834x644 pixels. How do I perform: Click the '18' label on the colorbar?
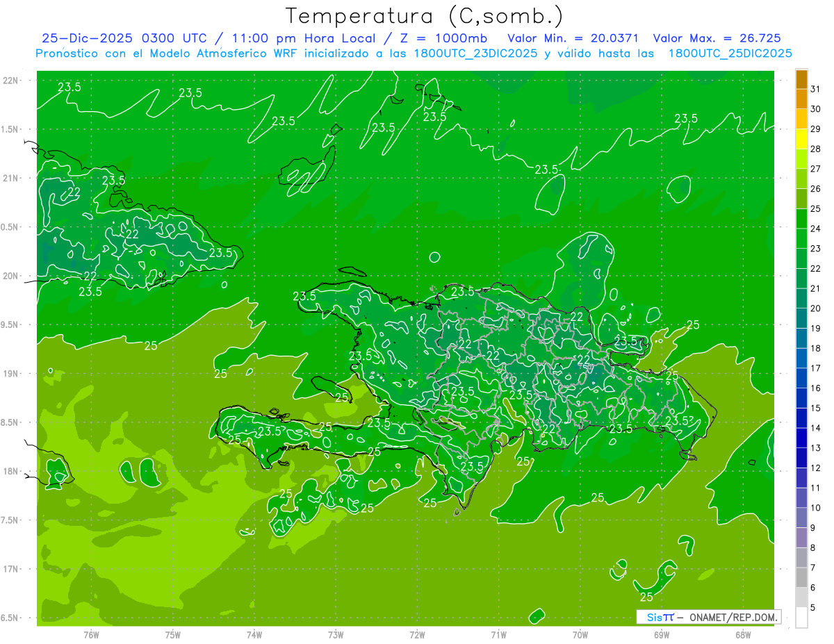(x=815, y=348)
